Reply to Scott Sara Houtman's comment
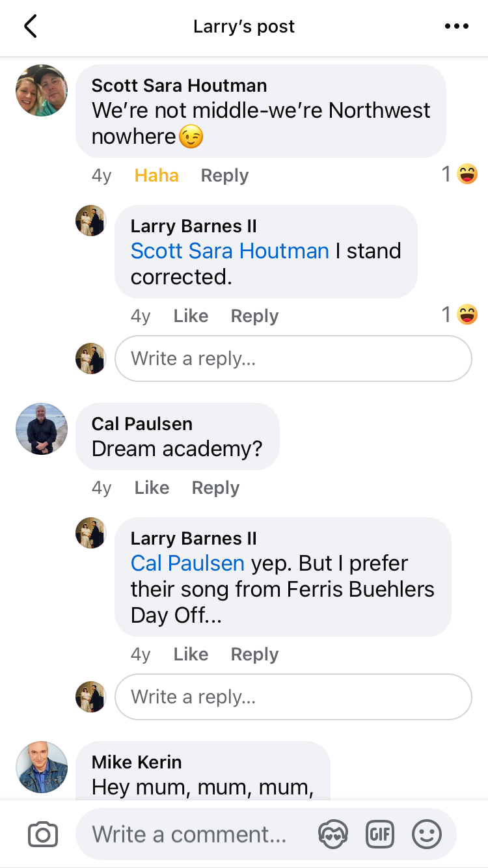The height and width of the screenshot is (868, 488). tap(224, 176)
